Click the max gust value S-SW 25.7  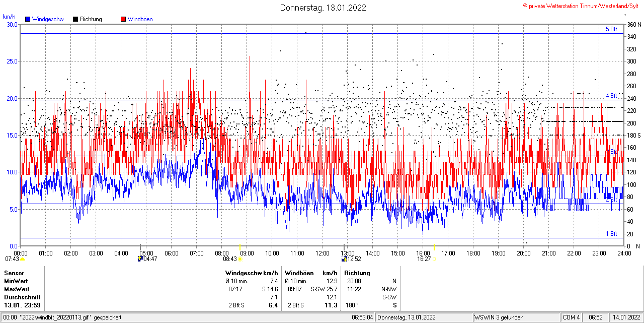click(324, 289)
